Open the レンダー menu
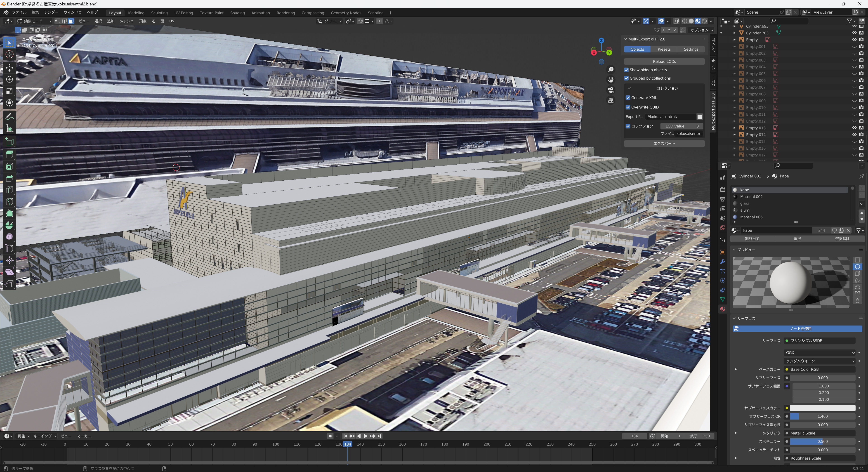The width and height of the screenshot is (868, 472). coord(51,12)
